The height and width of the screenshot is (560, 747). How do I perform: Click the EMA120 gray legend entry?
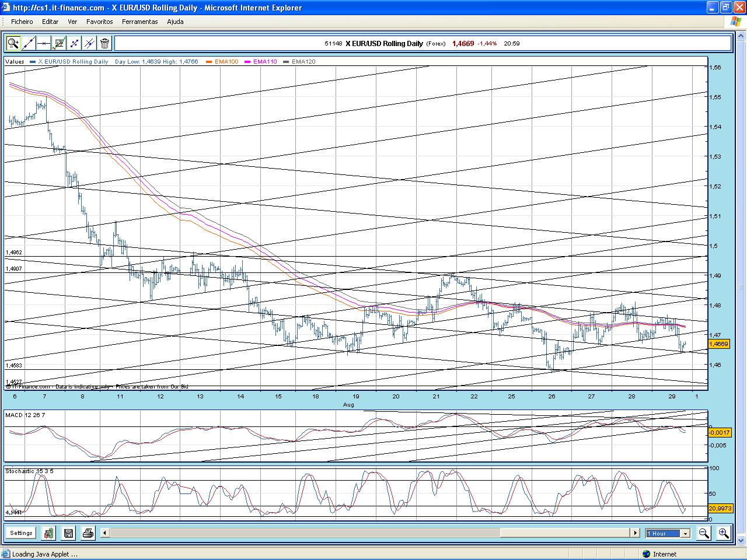tap(299, 61)
